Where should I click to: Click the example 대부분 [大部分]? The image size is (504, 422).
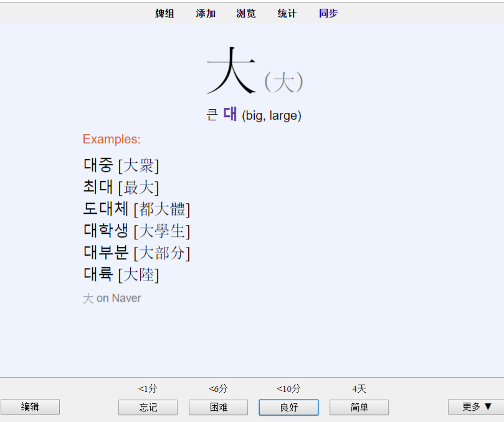coord(136,252)
